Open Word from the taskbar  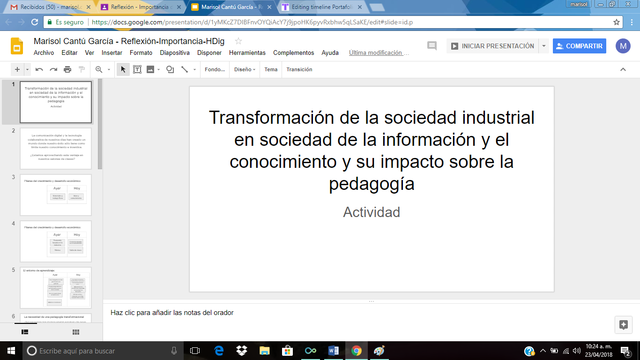(333, 351)
